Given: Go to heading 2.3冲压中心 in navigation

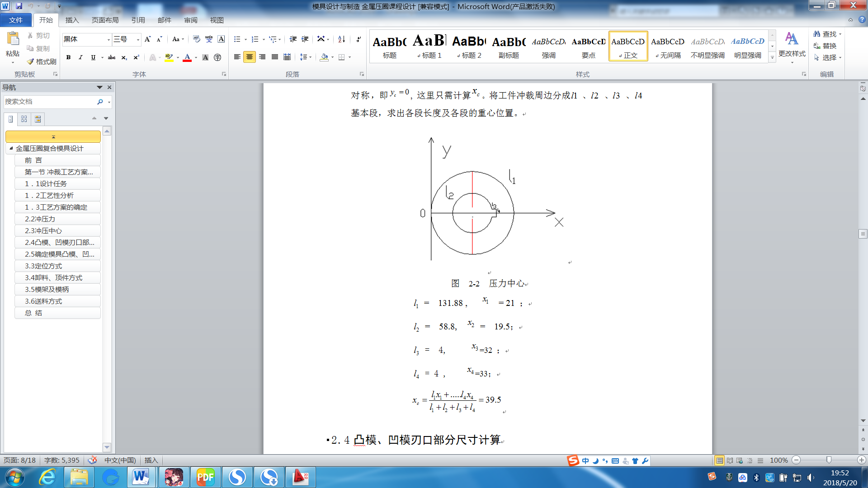Looking at the screenshot, I should point(43,230).
